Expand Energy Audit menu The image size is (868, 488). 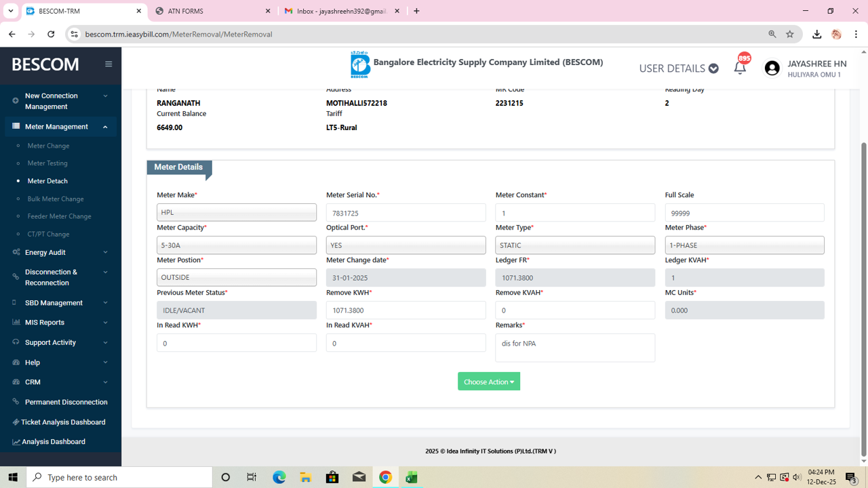pos(60,252)
